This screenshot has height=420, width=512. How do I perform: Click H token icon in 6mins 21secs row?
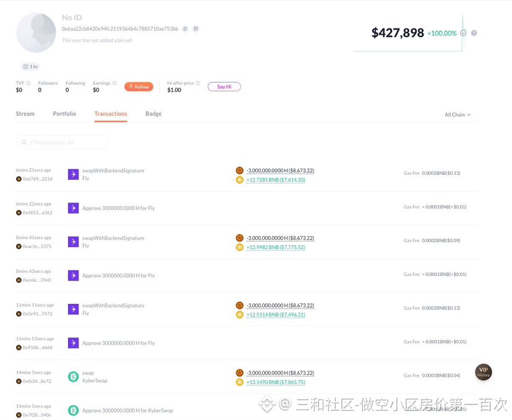(240, 170)
